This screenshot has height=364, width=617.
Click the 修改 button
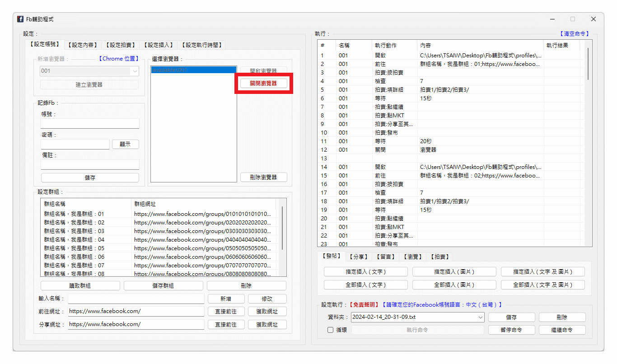267,299
